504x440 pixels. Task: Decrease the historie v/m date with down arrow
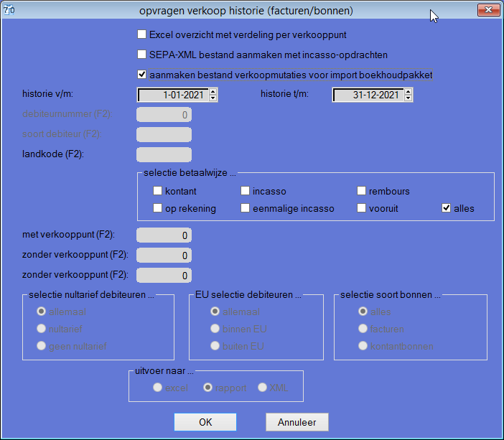coord(213,98)
